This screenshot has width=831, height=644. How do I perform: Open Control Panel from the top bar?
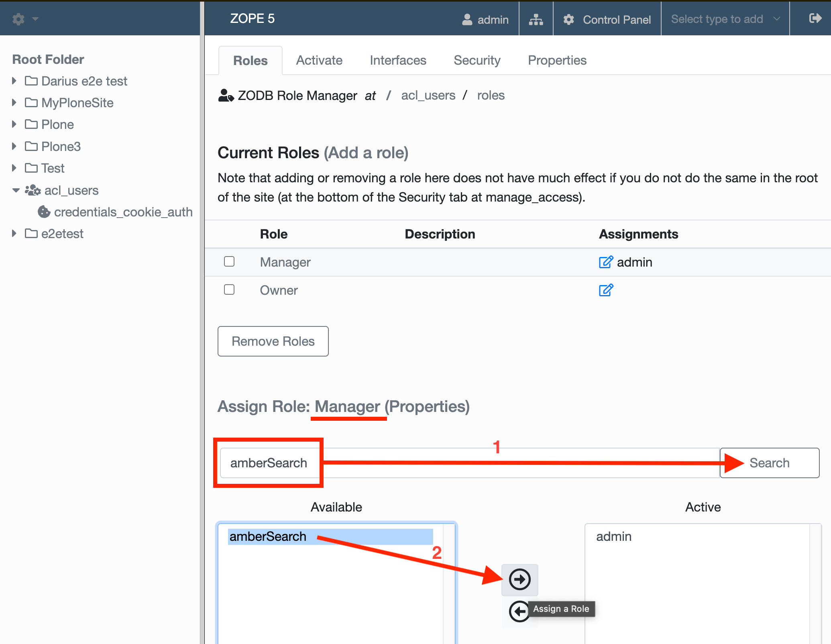coord(607,19)
